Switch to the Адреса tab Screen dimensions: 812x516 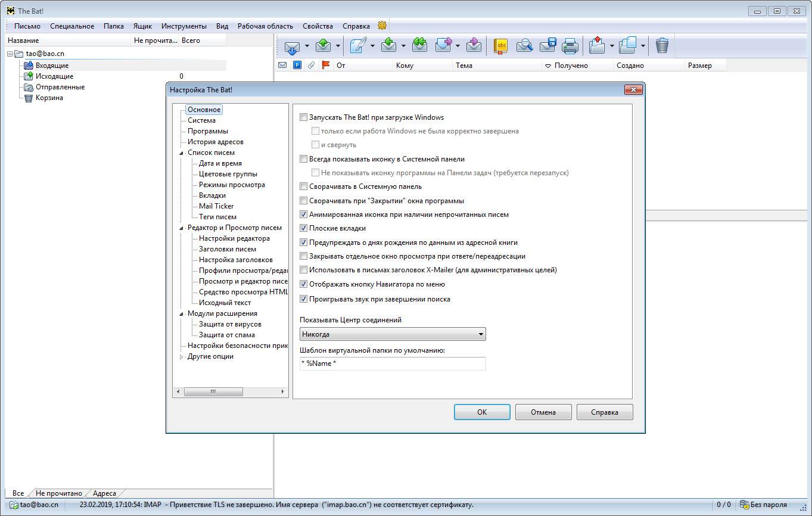(104, 493)
